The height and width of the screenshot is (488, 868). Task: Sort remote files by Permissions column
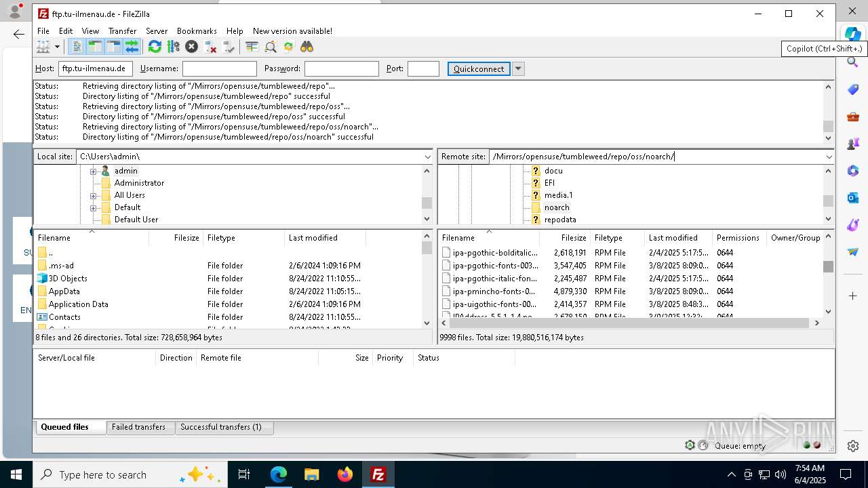[x=738, y=238]
